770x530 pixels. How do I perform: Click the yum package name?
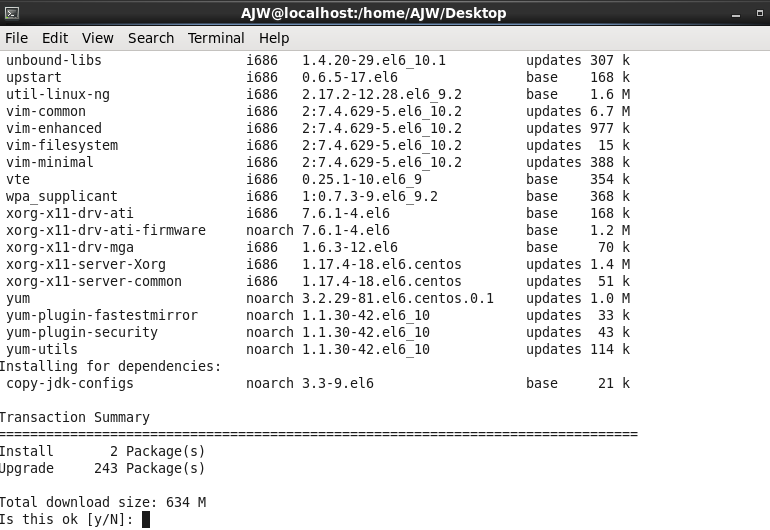[18, 299]
